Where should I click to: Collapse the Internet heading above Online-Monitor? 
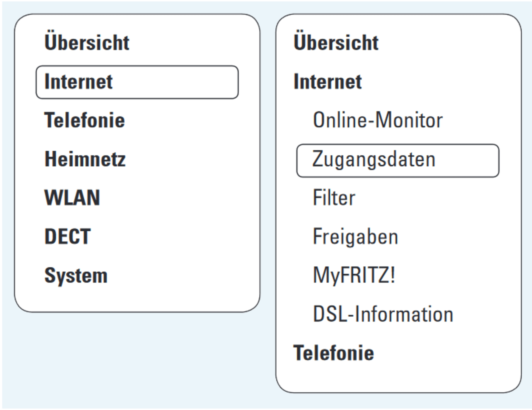[x=328, y=82]
